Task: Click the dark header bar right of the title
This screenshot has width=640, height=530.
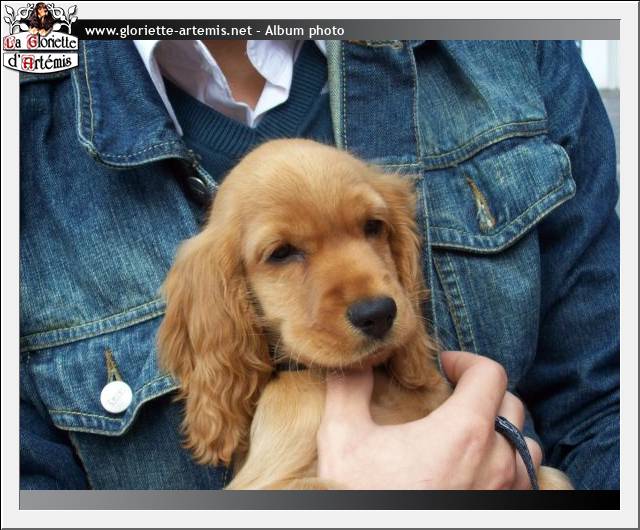Action: click(x=480, y=30)
